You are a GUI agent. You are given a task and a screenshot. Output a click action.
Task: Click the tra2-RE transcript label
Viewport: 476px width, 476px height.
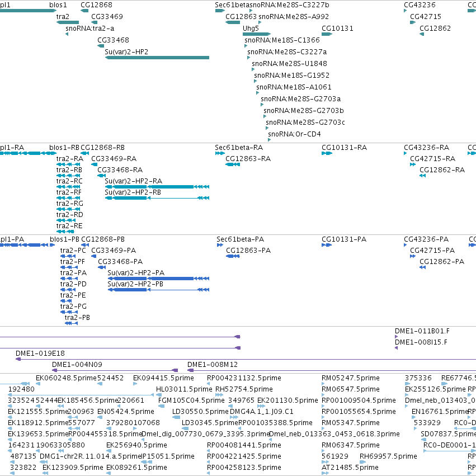click(x=69, y=226)
